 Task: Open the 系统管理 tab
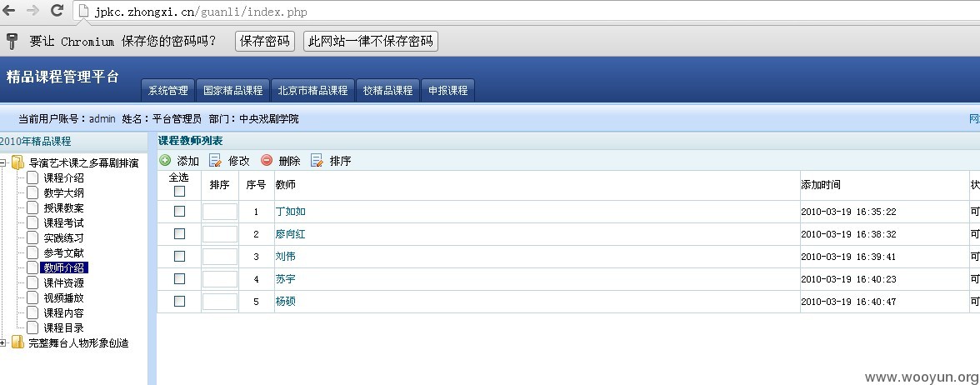point(168,91)
